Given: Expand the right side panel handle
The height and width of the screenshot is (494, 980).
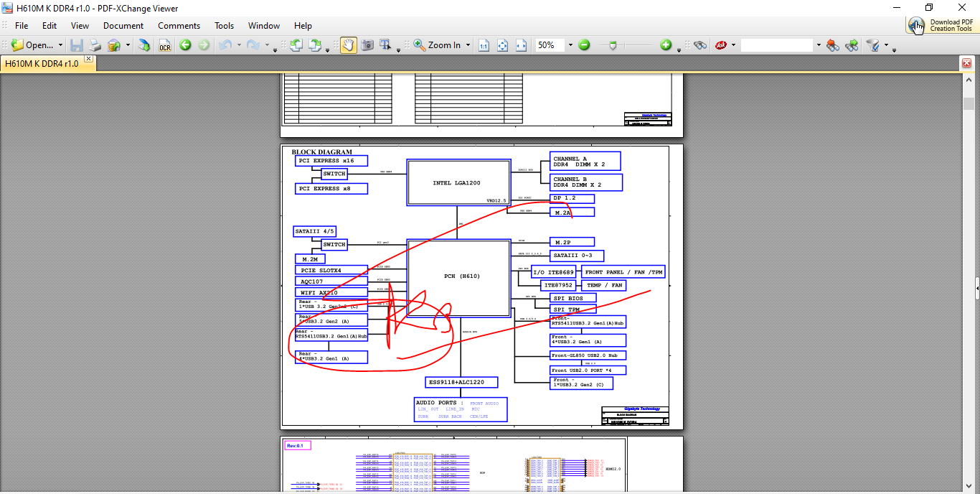Looking at the screenshot, I should pyautogui.click(x=976, y=288).
